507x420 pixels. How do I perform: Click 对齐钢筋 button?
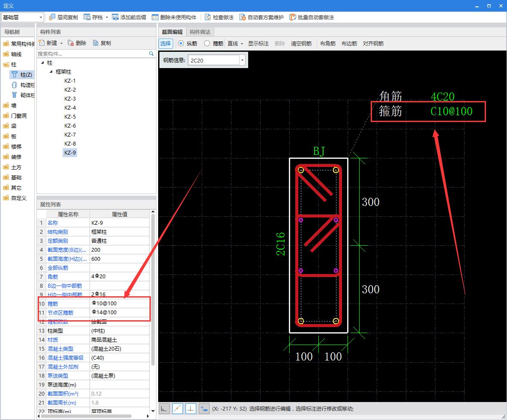click(373, 43)
